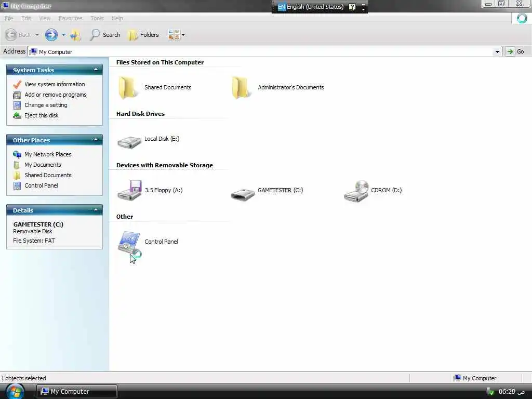Go up one folder level
The height and width of the screenshot is (399, 532).
(75, 35)
